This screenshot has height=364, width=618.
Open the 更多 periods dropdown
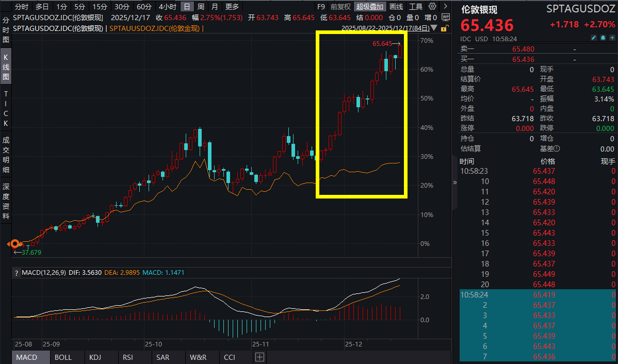click(x=232, y=6)
